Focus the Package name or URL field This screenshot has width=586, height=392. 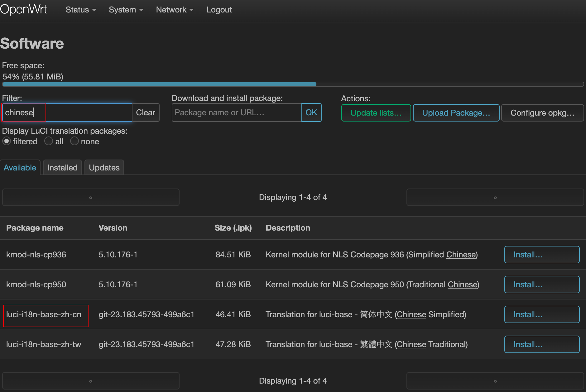(237, 112)
